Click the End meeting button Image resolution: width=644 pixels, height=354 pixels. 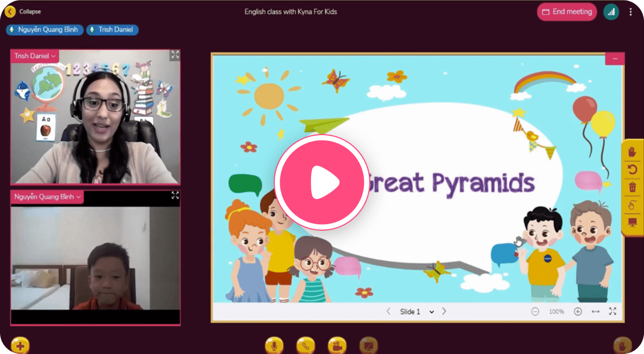(567, 12)
